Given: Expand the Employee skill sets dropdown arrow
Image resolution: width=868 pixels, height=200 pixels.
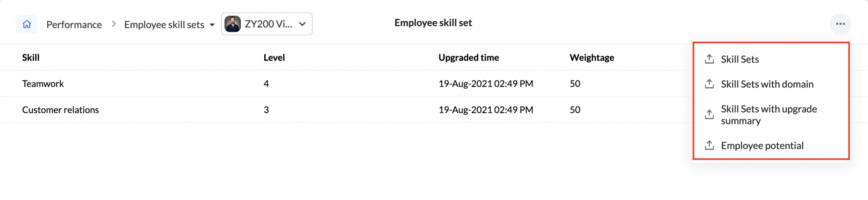Looking at the screenshot, I should pyautogui.click(x=212, y=25).
